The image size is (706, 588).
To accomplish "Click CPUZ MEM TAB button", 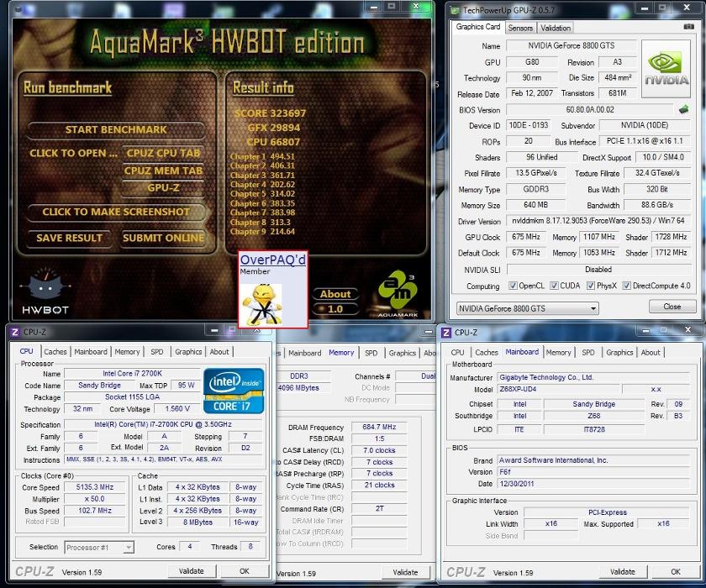I will [163, 171].
